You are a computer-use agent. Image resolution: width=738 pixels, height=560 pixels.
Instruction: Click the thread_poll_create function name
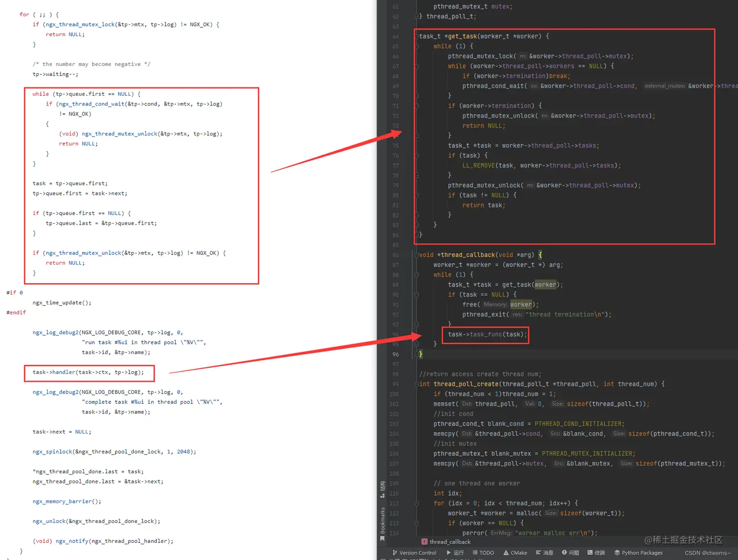(466, 384)
